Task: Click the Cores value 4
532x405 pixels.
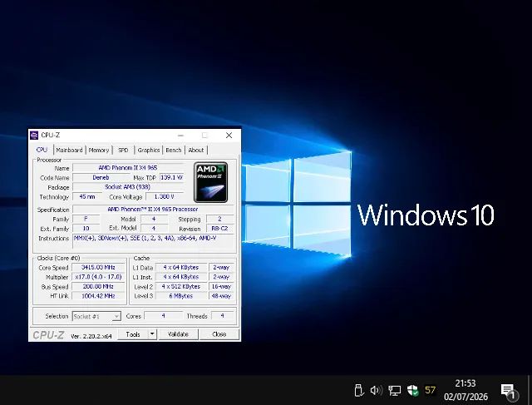Action: click(x=163, y=316)
